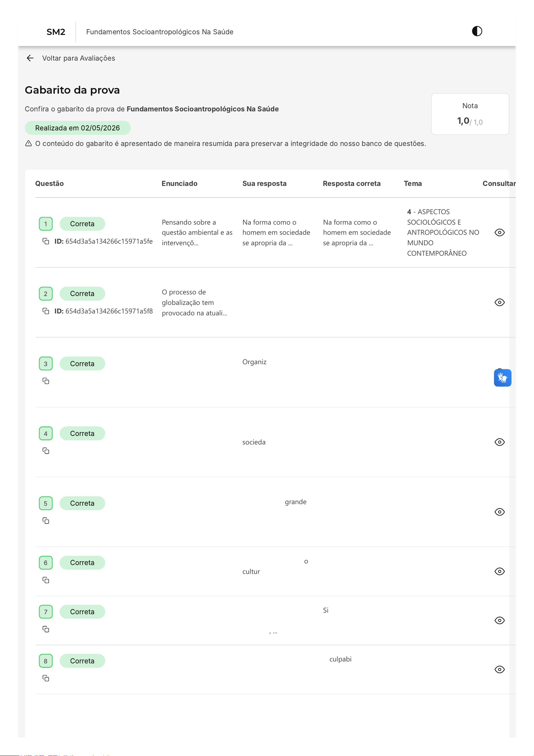View question 4 details via eye icon
This screenshot has height=756, width=534.
point(499,442)
